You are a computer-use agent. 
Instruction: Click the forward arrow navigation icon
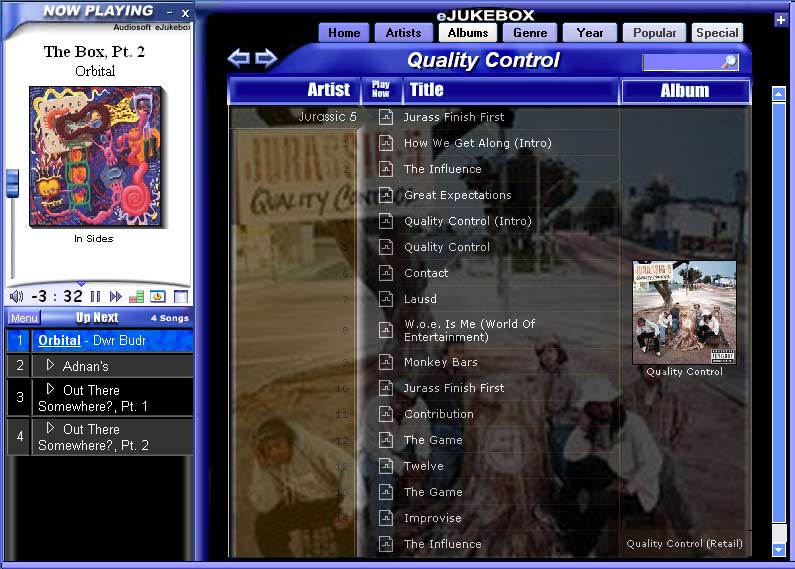266,59
